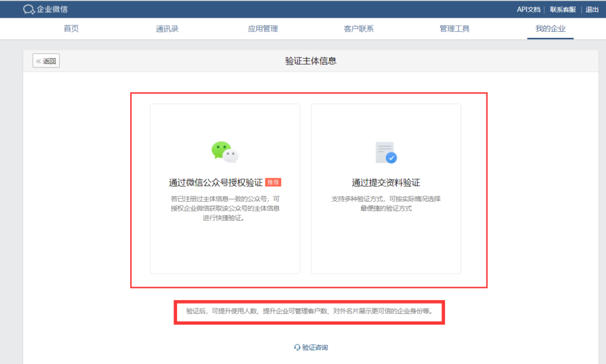Open the 客户联系 tab

(x=359, y=28)
